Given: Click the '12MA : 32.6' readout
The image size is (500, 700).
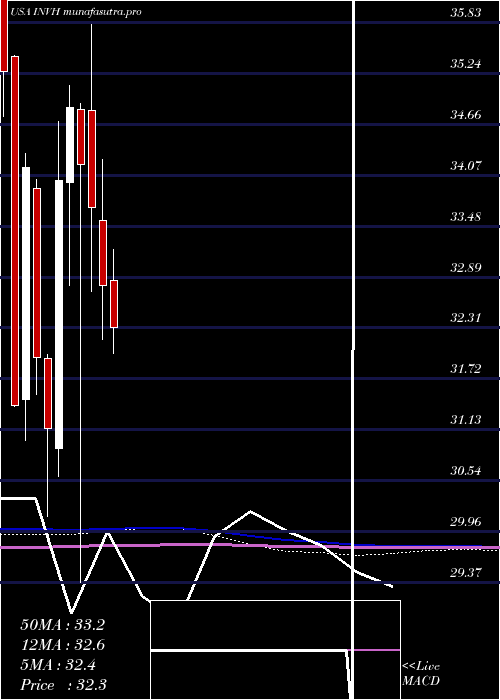Looking at the screenshot, I should click(62, 645).
